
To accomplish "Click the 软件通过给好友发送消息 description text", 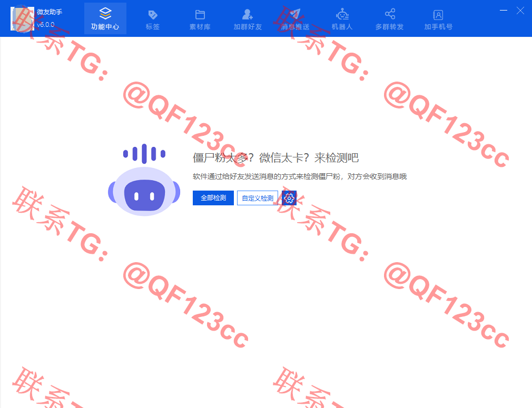I will 300,176.
